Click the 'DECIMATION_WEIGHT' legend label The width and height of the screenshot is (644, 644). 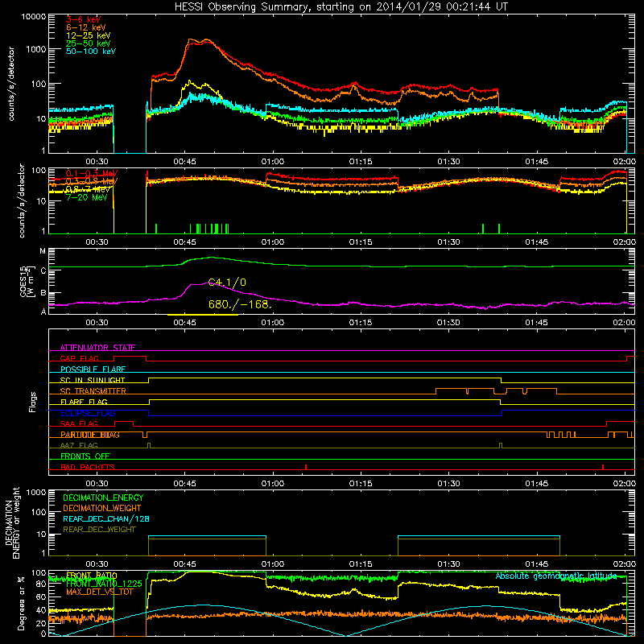[x=102, y=508]
